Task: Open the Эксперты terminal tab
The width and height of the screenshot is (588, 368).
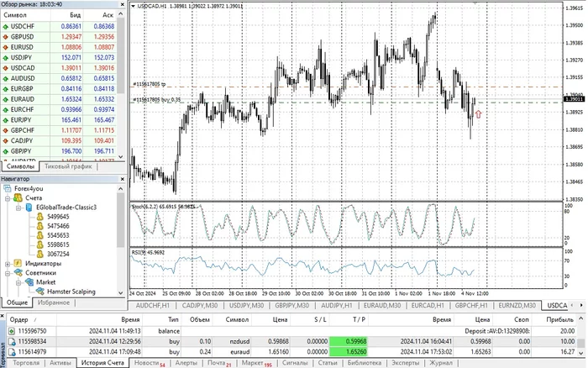Action: [406, 363]
